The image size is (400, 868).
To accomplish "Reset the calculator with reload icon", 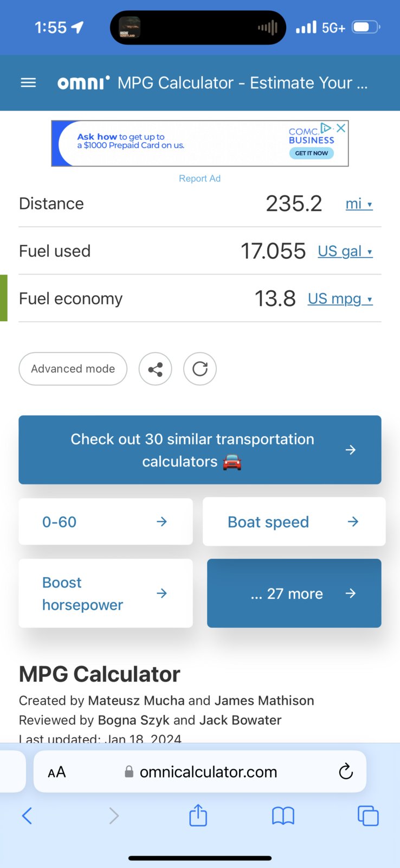I will (x=200, y=369).
